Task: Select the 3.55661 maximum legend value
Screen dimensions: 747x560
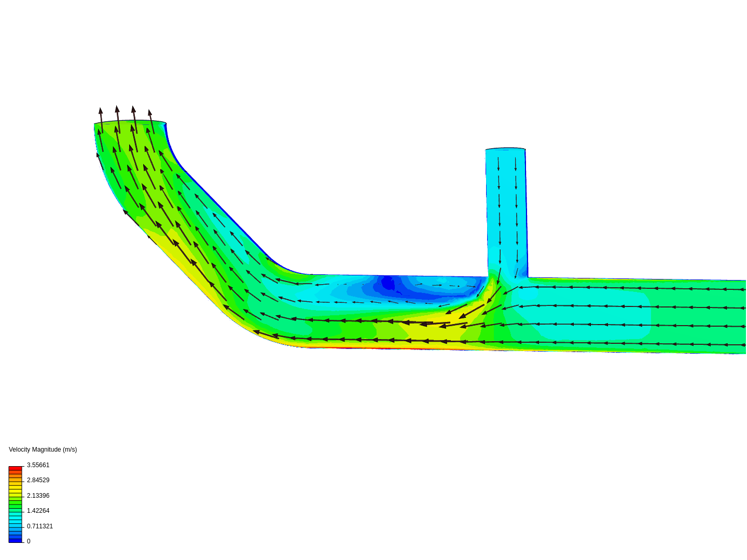Action: 38,465
